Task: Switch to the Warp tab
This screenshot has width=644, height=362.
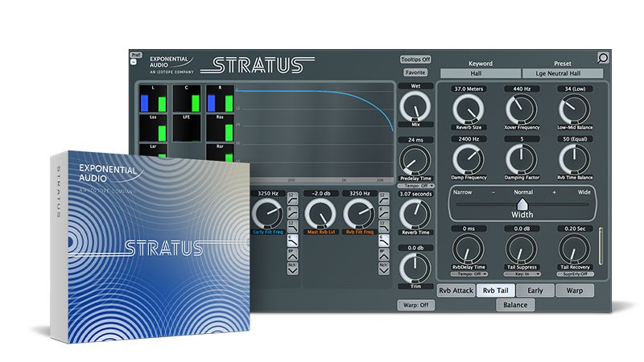Action: (x=574, y=290)
